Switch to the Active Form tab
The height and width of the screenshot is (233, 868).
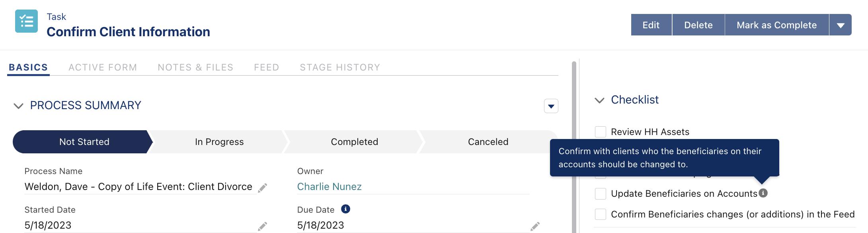pyautogui.click(x=103, y=67)
